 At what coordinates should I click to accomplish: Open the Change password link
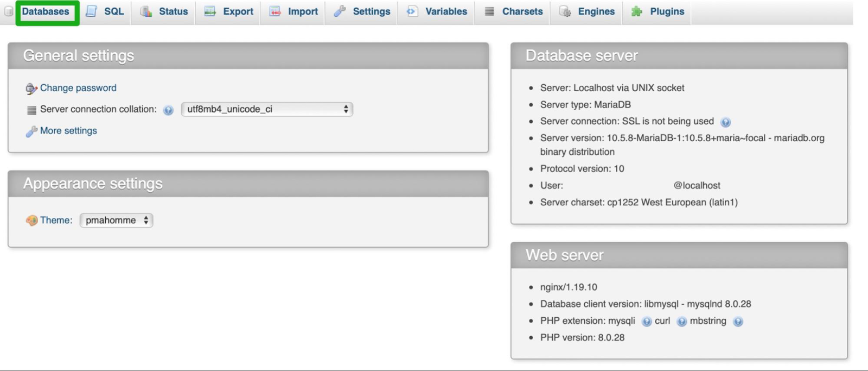pos(78,88)
